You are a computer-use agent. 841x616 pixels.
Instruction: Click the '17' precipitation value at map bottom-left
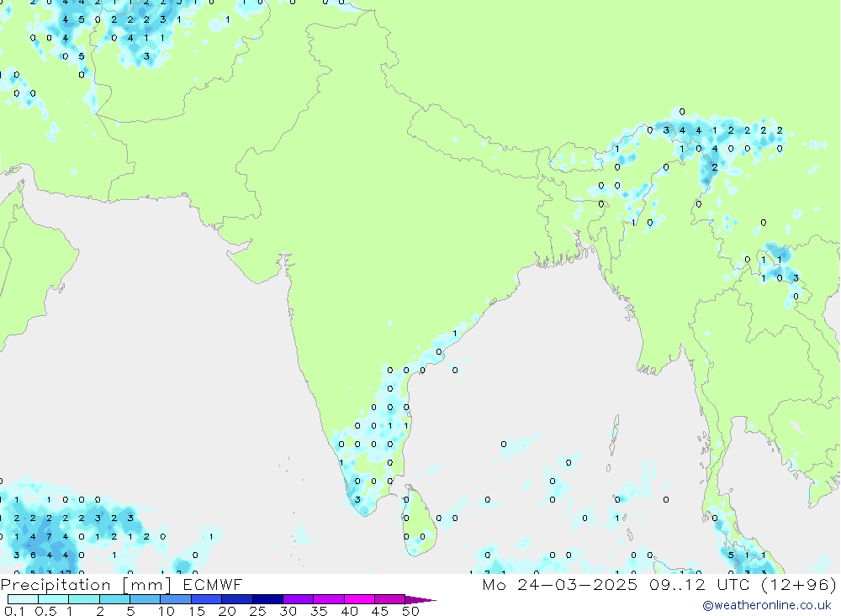(65, 572)
